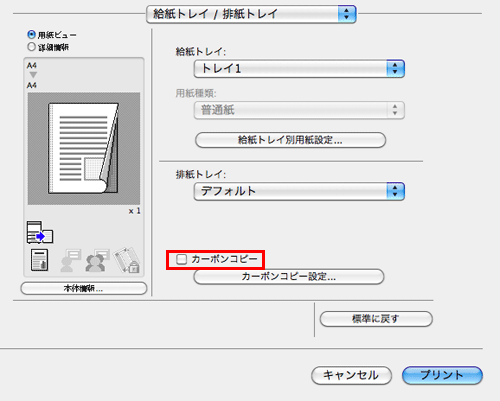Click the single user authentication icon

pos(70,260)
